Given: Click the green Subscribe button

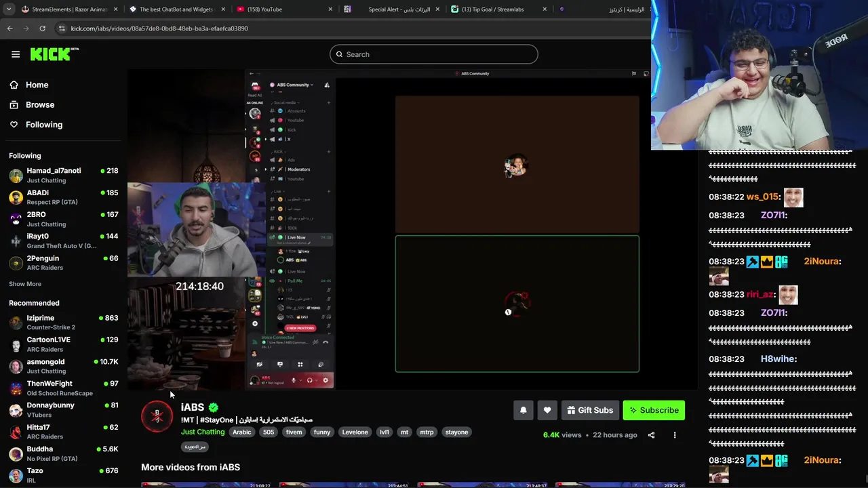Looking at the screenshot, I should [654, 410].
